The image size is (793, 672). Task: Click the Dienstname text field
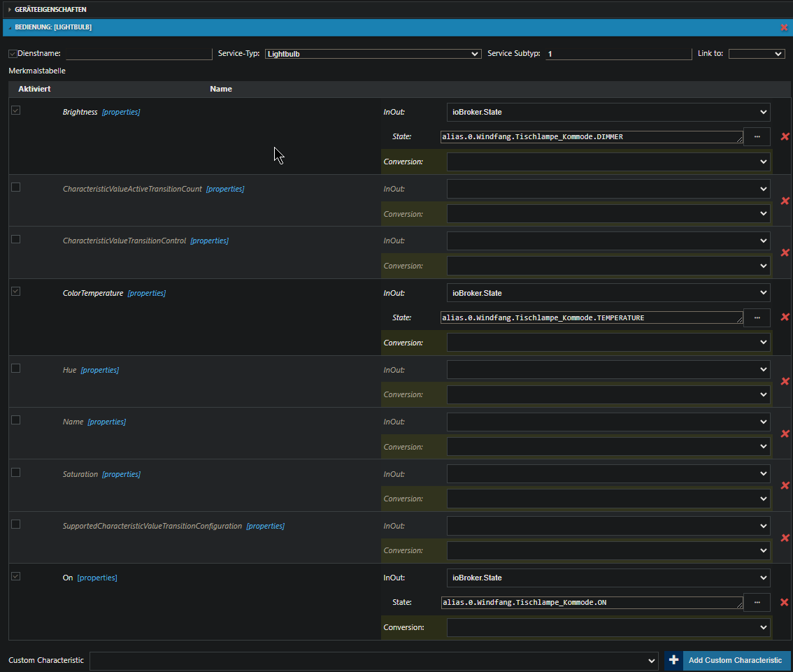pyautogui.click(x=138, y=54)
